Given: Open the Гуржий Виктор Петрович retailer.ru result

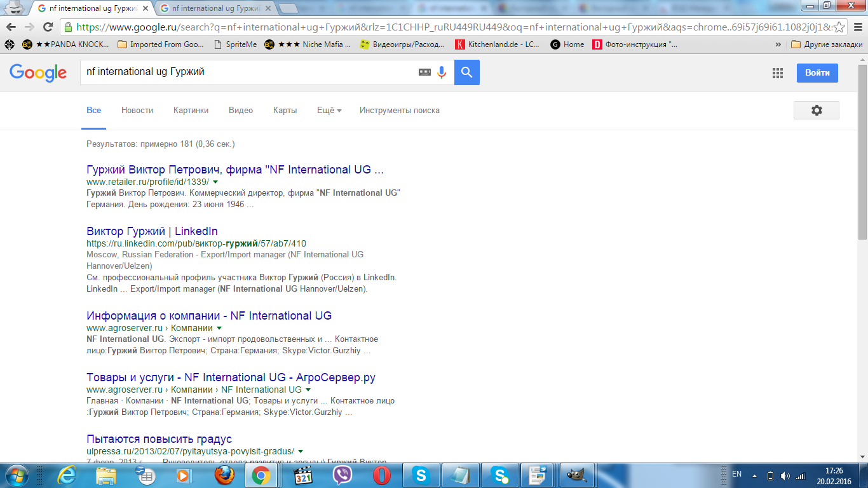Looking at the screenshot, I should point(235,170).
